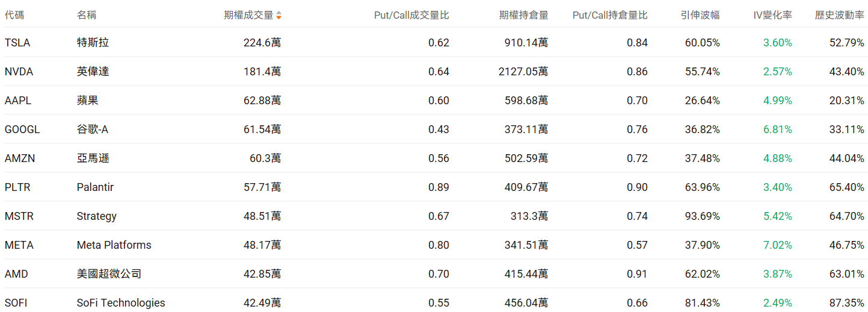Screen dimensions: 868x312
Task: Click the 歷史波動率 column header
Action: [839, 15]
